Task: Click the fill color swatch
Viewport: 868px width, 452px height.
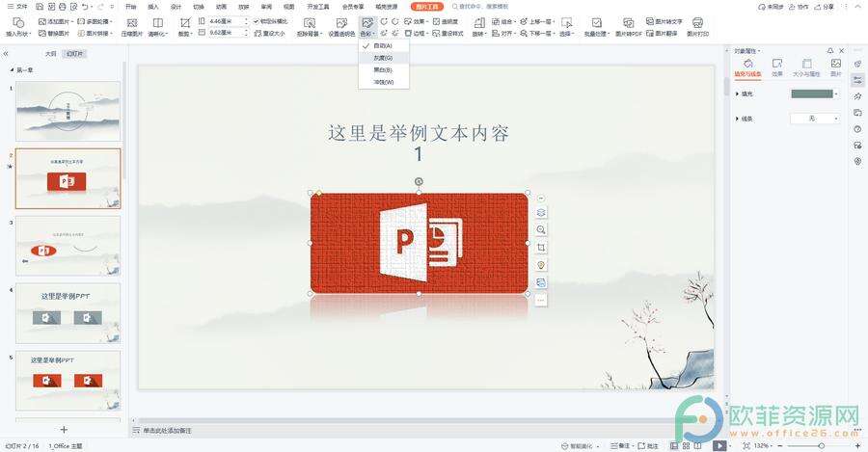Action: point(812,94)
